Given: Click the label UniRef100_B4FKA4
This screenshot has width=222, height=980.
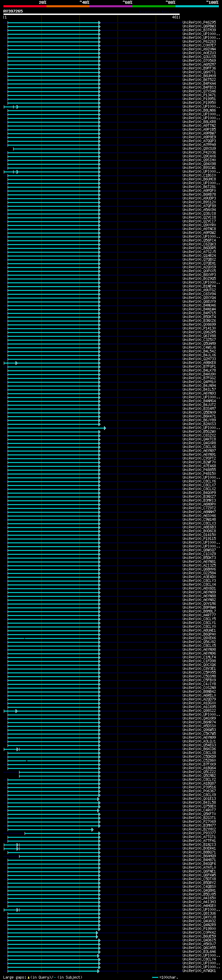Looking at the screenshot, I should 199,84.
